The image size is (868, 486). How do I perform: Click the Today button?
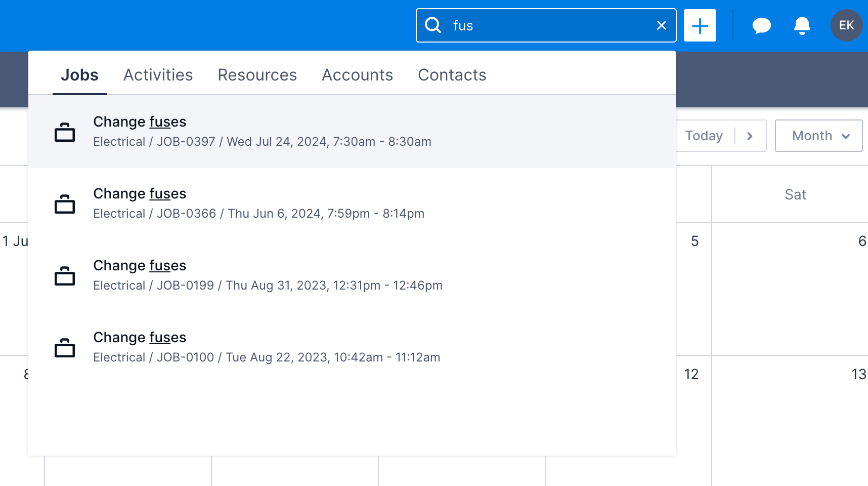pos(704,136)
